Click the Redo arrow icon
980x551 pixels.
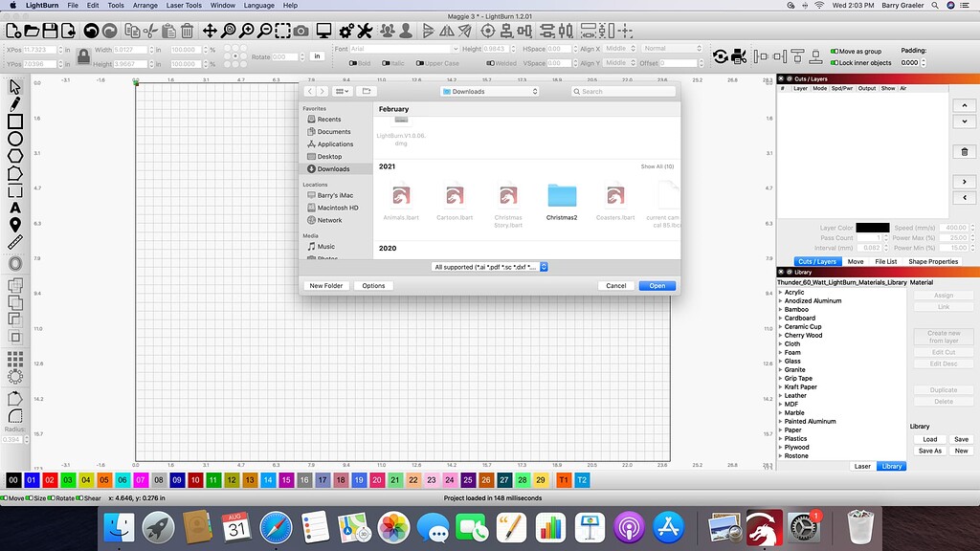pos(109,31)
